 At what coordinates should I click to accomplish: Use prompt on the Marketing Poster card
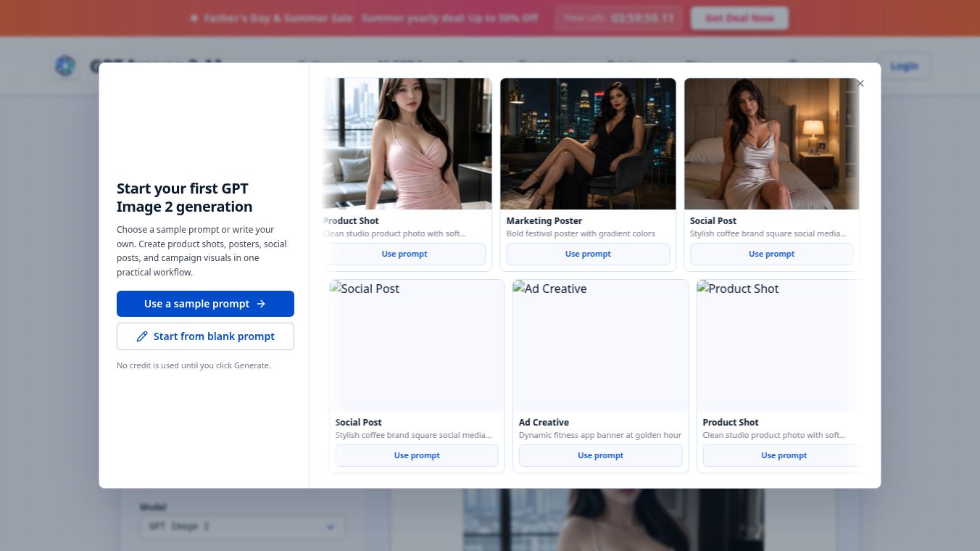pos(588,254)
